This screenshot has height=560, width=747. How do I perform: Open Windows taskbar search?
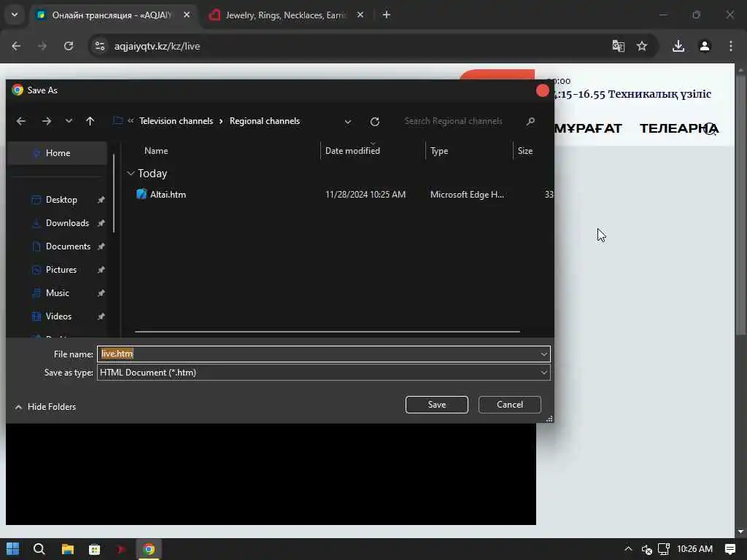click(39, 549)
